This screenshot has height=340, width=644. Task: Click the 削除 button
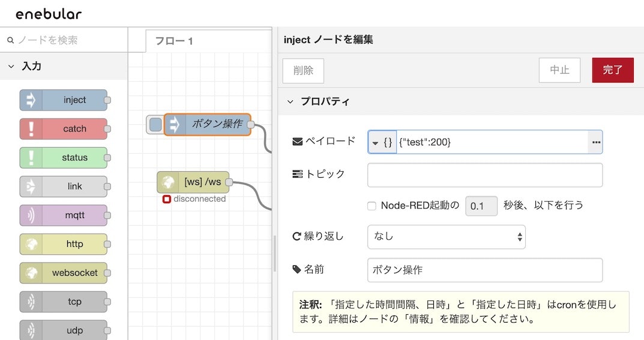coord(303,70)
